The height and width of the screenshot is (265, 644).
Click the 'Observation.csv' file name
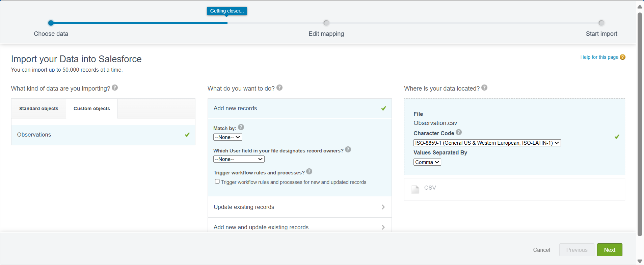pos(435,123)
